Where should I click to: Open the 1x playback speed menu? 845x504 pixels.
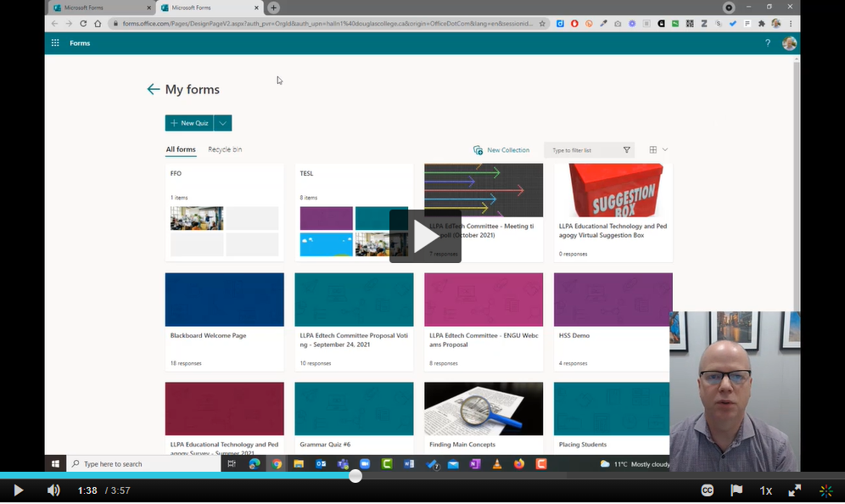click(765, 490)
